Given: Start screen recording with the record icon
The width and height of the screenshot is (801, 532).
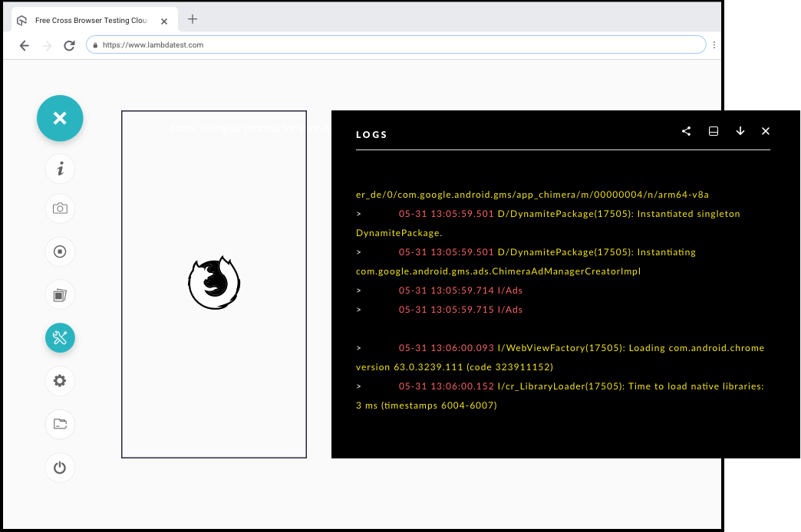Looking at the screenshot, I should click(60, 251).
